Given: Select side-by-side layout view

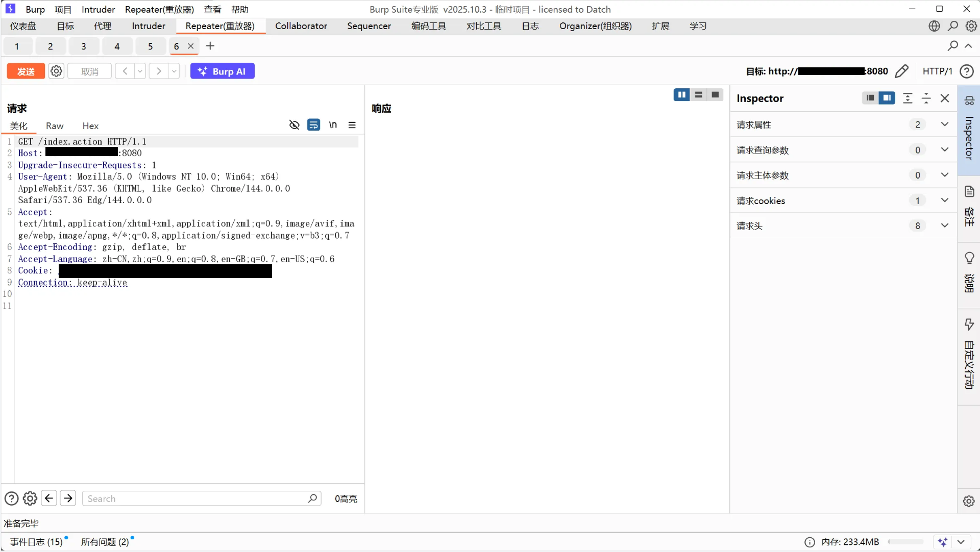Looking at the screenshot, I should click(682, 95).
